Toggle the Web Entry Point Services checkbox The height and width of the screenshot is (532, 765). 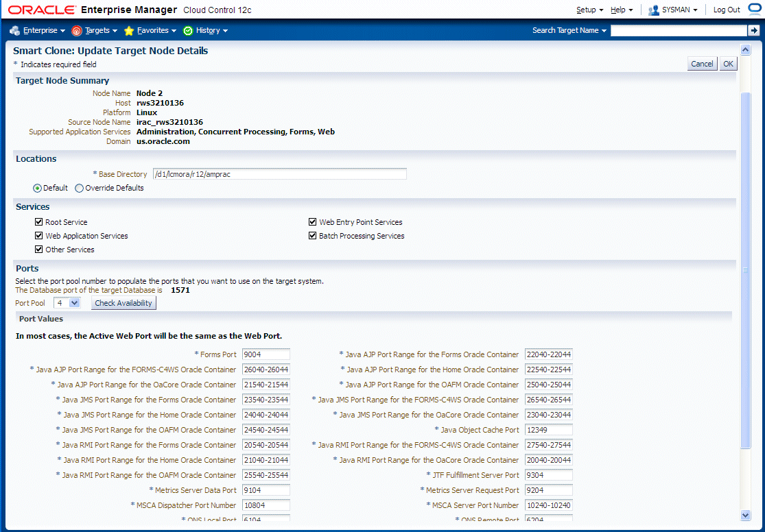(x=312, y=222)
